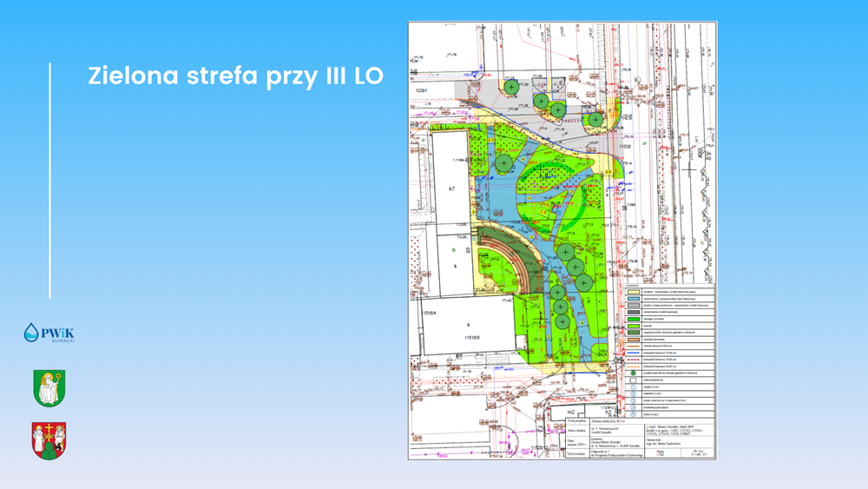Click the numbered circle 1 in the legend
This screenshot has height=489, width=868.
click(632, 387)
